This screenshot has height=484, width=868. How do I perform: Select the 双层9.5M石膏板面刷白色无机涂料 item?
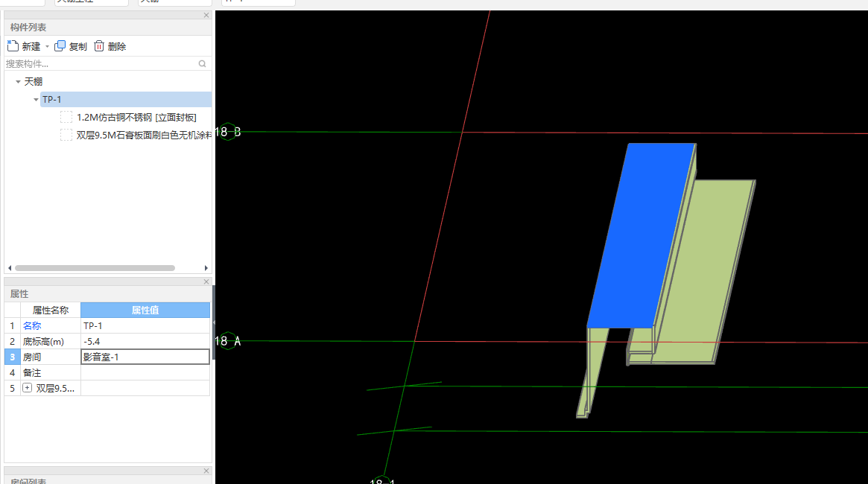144,135
